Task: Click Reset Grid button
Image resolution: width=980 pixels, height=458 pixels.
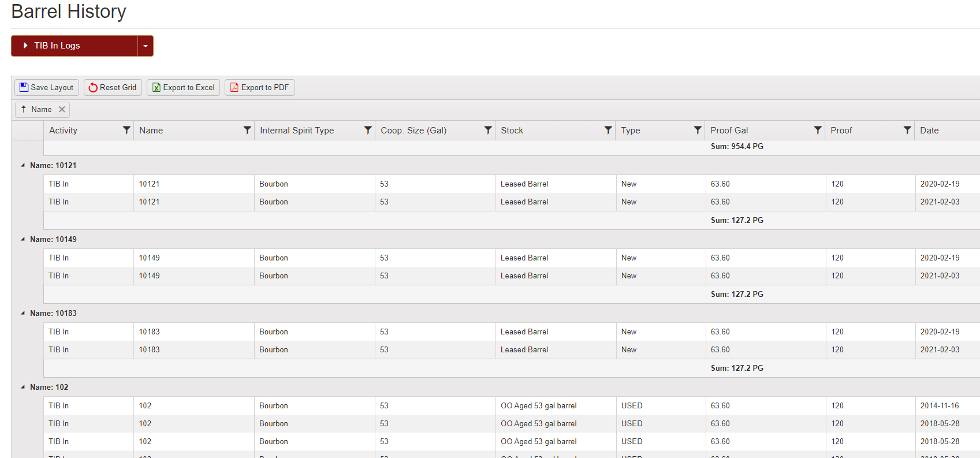Action: pos(113,87)
